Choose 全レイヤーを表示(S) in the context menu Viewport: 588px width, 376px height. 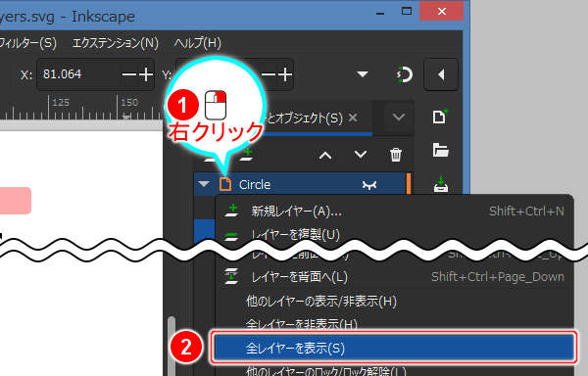tap(395, 348)
